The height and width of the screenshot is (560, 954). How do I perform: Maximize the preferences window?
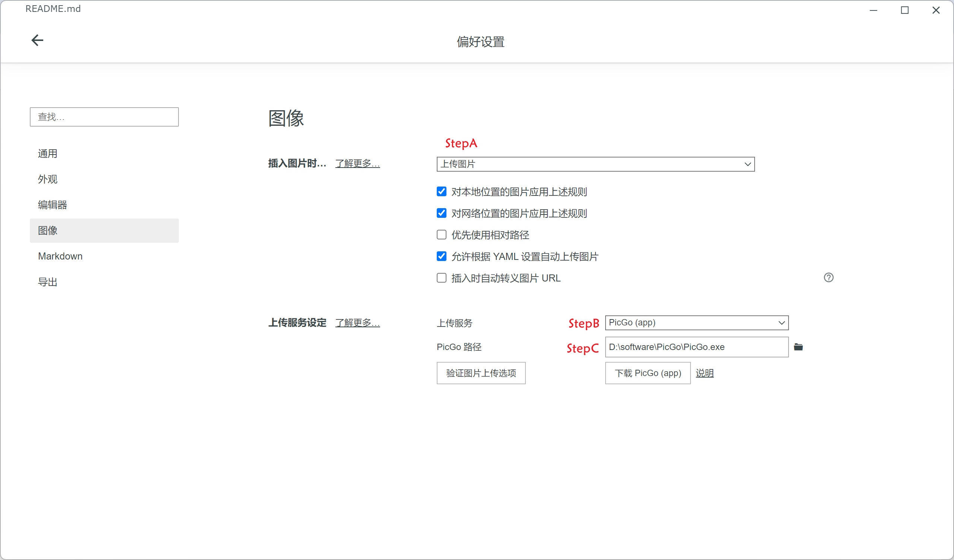tap(905, 10)
